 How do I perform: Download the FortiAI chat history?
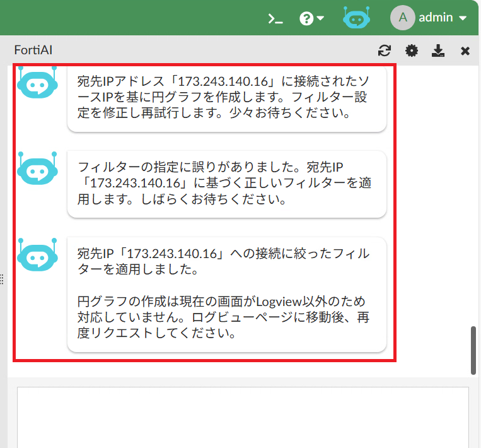click(x=439, y=51)
